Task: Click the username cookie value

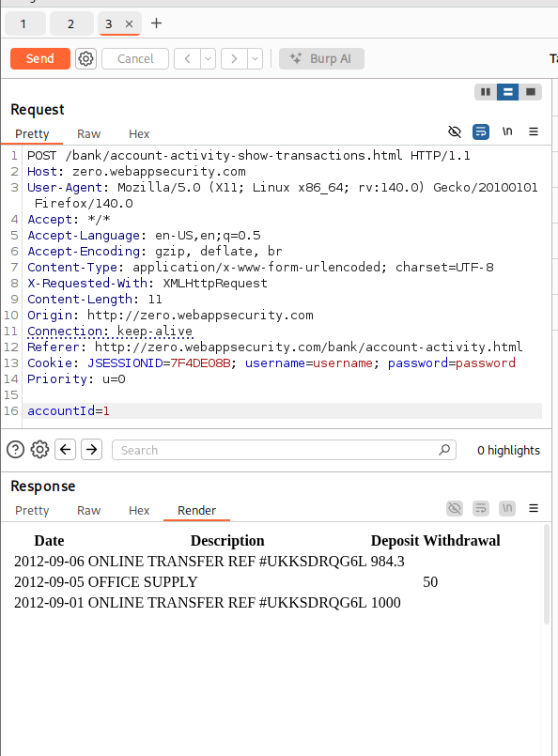Action: pos(343,363)
